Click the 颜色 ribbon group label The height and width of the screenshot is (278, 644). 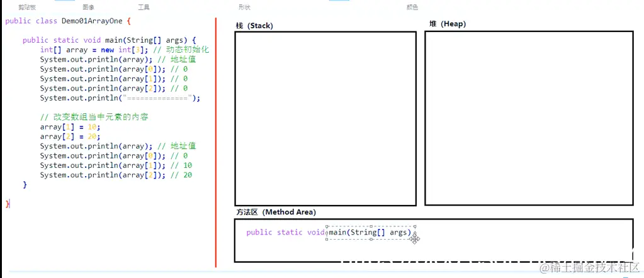point(412,8)
